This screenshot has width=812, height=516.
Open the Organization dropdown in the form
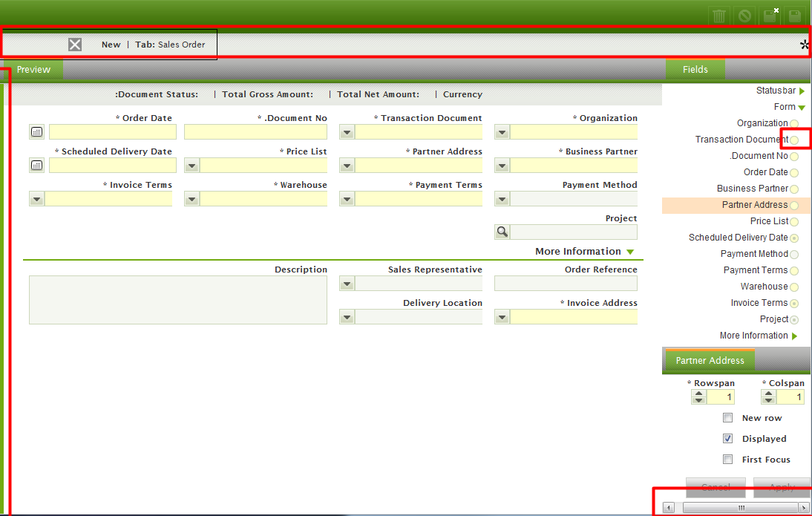pyautogui.click(x=502, y=132)
